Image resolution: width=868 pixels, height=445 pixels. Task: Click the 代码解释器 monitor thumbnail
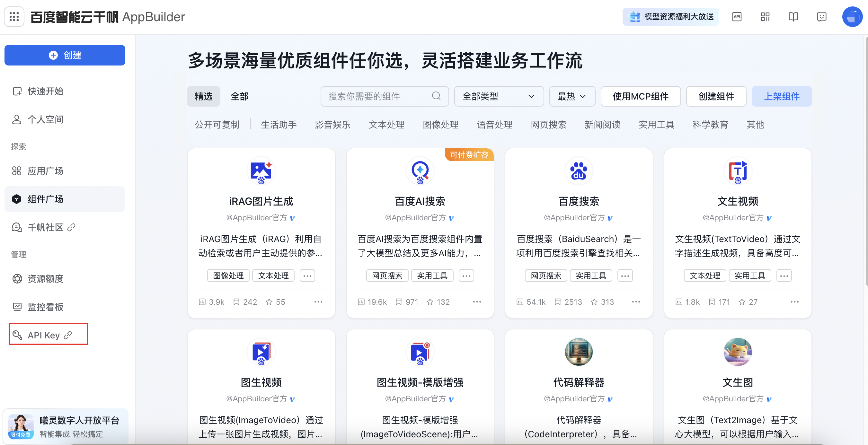[x=579, y=352]
